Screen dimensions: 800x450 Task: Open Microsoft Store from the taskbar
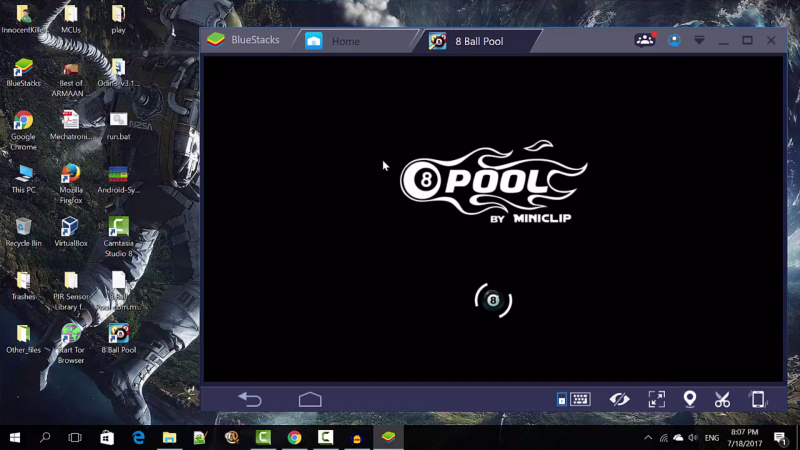107,438
